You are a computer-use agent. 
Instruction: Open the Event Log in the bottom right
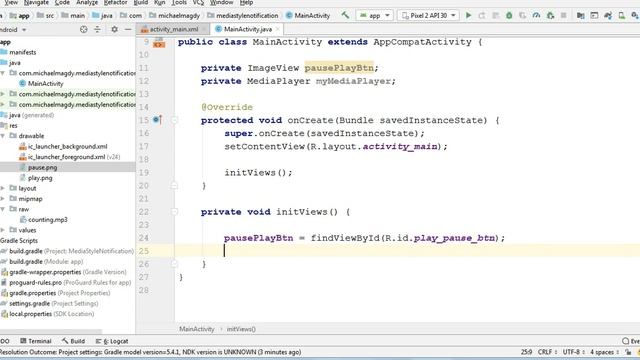coord(631,341)
